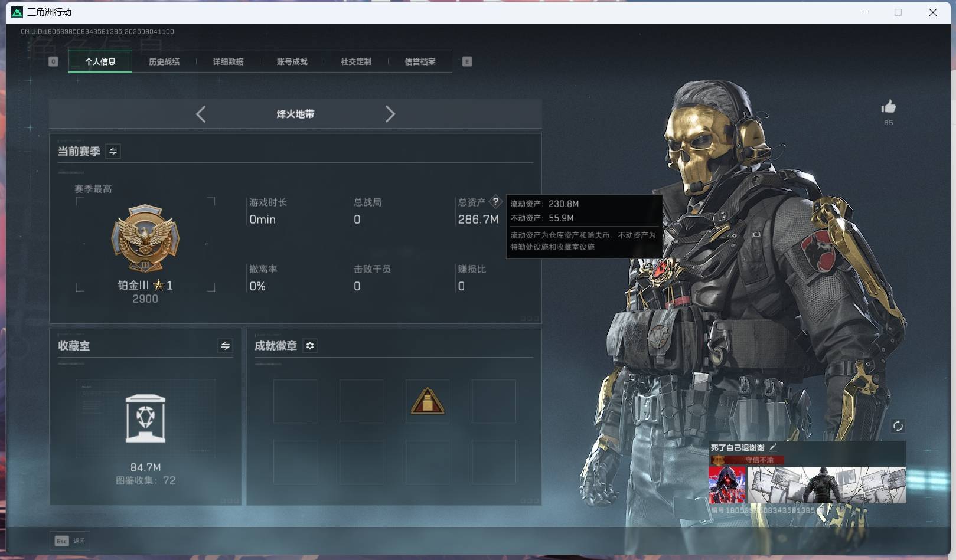956x560 pixels.
Task: Open the 收藏室 display case icon
Action: (145, 418)
